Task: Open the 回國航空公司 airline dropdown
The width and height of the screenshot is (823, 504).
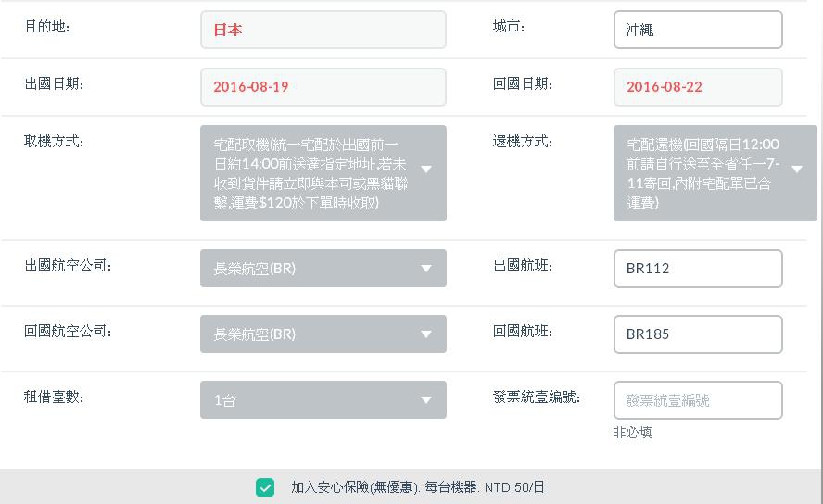Action: point(323,334)
